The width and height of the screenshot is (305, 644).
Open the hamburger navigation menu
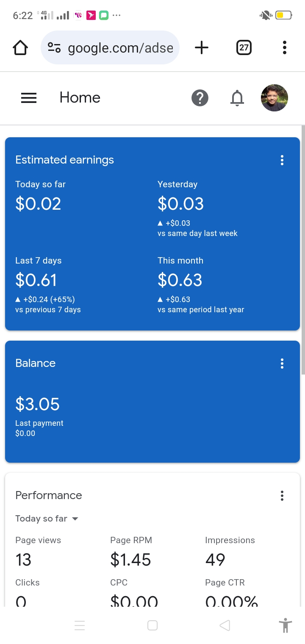pos(29,98)
